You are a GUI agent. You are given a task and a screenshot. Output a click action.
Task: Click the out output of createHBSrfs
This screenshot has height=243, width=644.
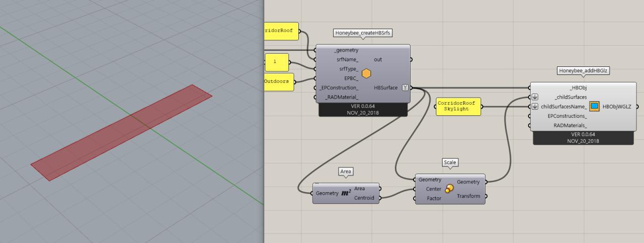click(378, 59)
